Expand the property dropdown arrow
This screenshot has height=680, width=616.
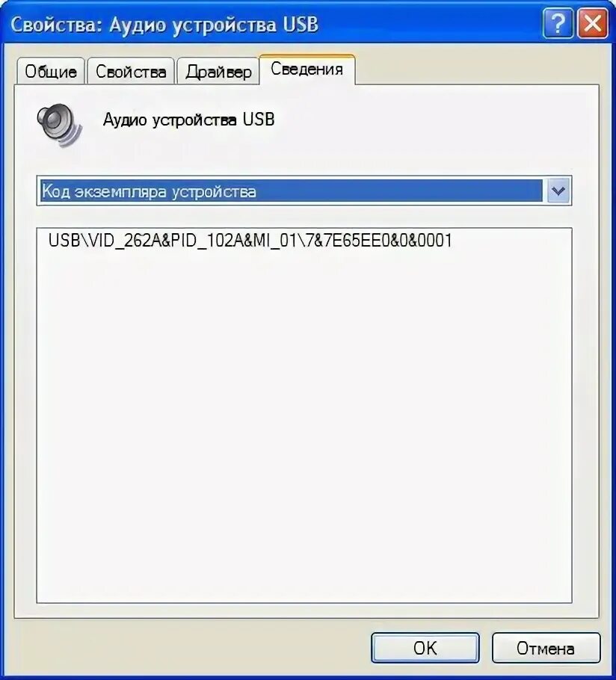coord(558,191)
